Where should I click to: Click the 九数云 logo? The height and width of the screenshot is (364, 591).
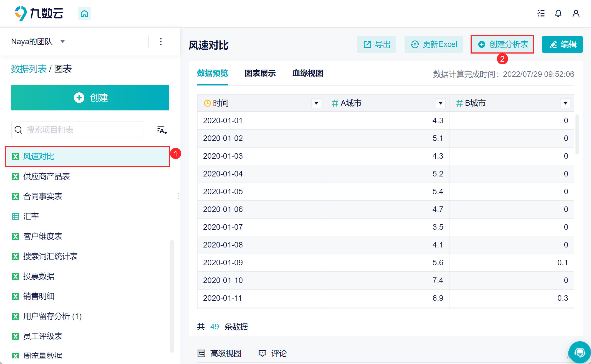(39, 13)
